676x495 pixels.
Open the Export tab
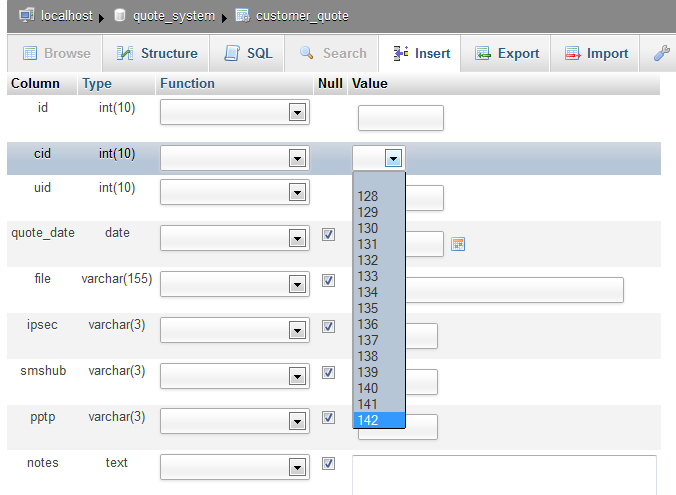507,54
